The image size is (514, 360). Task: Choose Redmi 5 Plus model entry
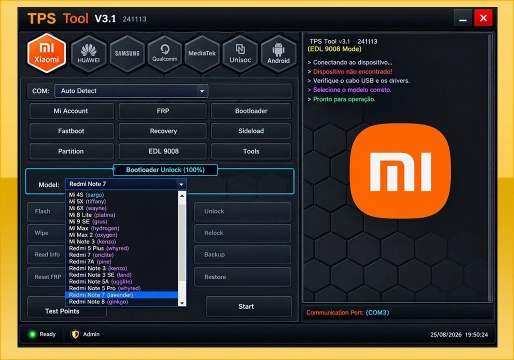[x=122, y=248]
